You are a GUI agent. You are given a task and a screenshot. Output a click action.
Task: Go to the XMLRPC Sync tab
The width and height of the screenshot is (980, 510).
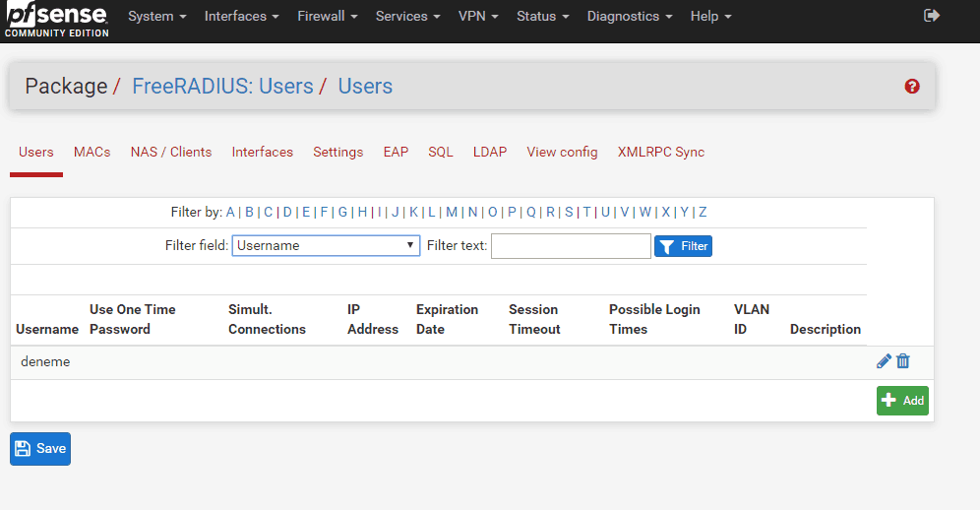[x=660, y=152]
